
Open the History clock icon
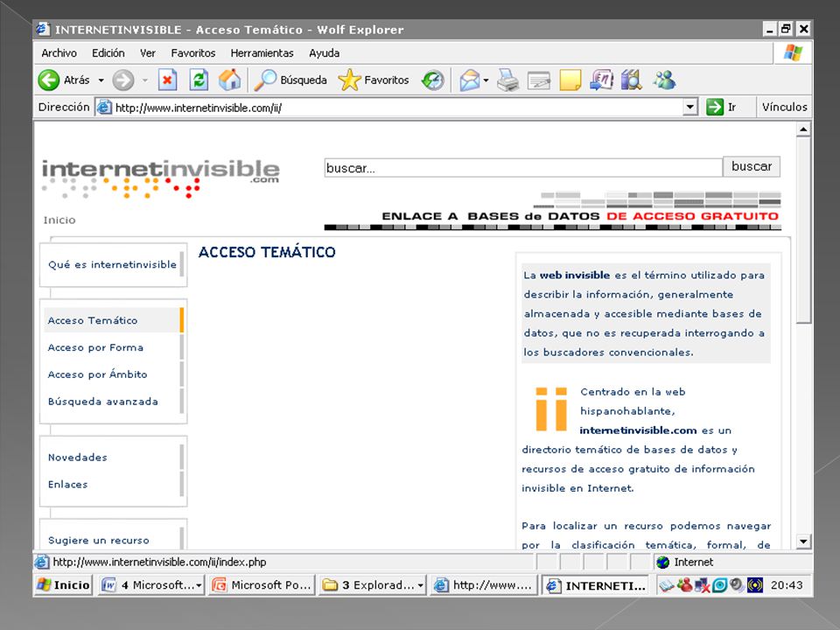(x=432, y=80)
